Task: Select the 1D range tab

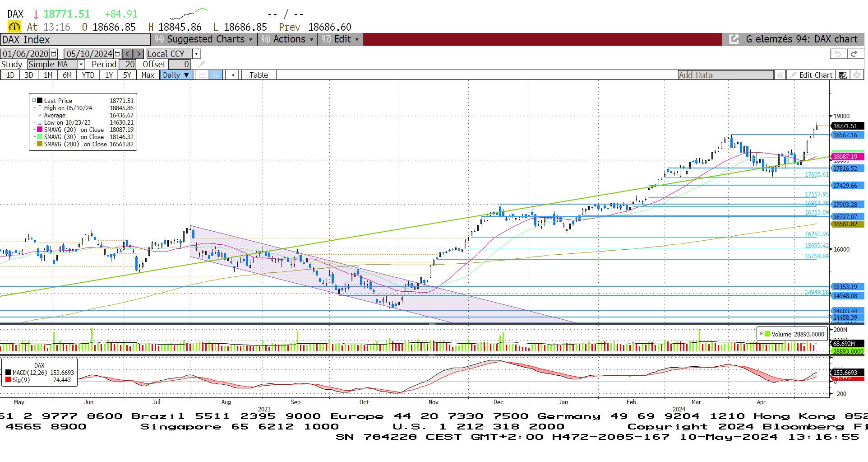Action: pyautogui.click(x=10, y=75)
